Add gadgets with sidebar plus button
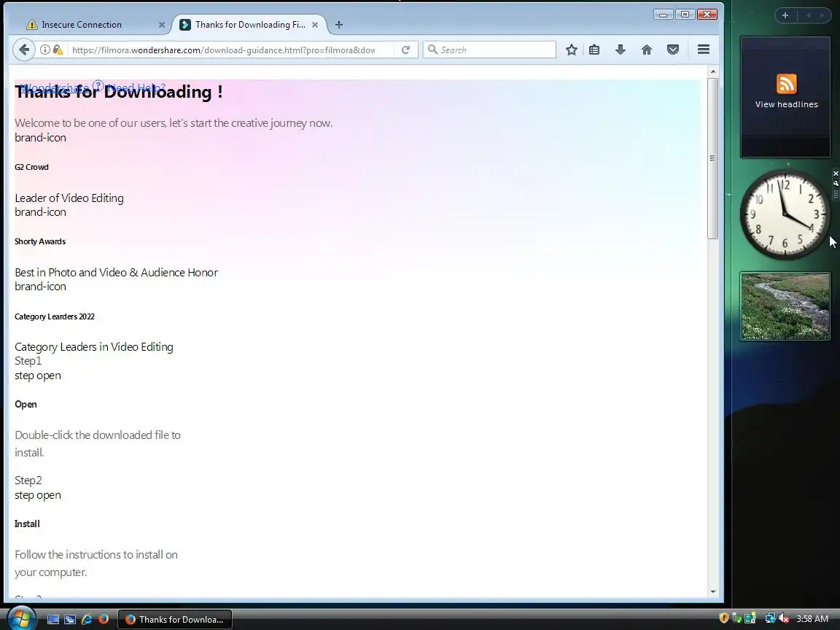840x630 pixels. [x=785, y=15]
